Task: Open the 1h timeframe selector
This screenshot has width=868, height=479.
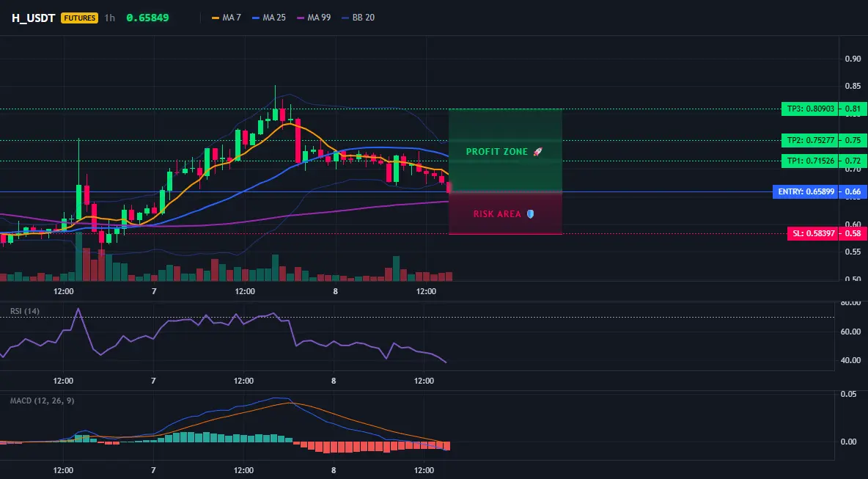Action: 110,18
